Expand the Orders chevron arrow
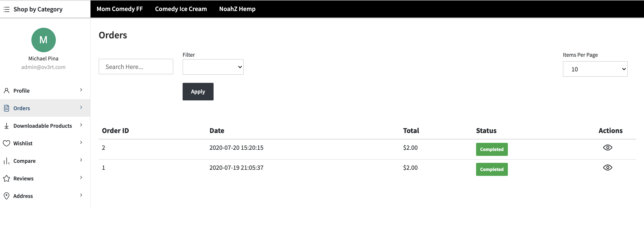 pos(81,107)
